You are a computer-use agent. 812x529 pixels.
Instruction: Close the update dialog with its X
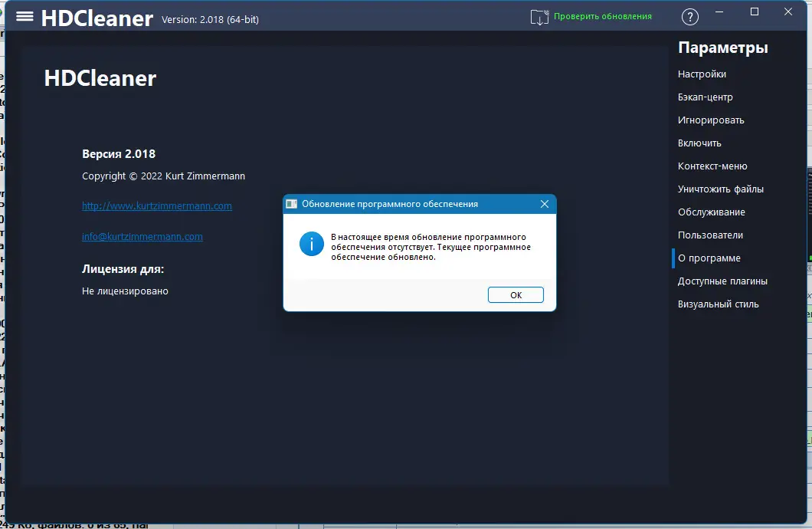(544, 204)
